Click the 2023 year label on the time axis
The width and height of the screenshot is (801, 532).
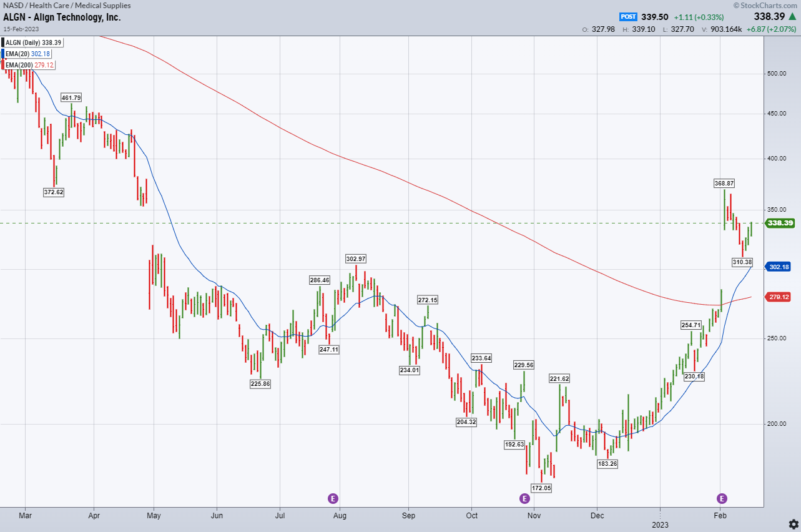660,525
